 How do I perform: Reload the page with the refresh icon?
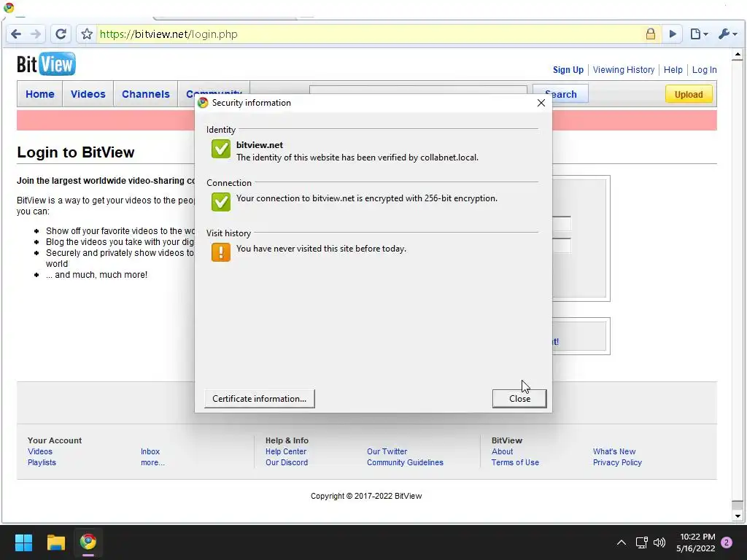(x=61, y=34)
